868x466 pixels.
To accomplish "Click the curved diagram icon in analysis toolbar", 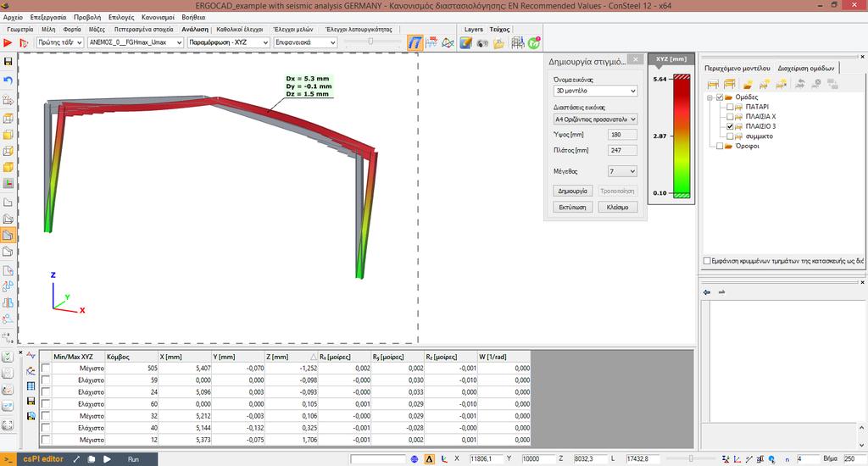I will [448, 42].
